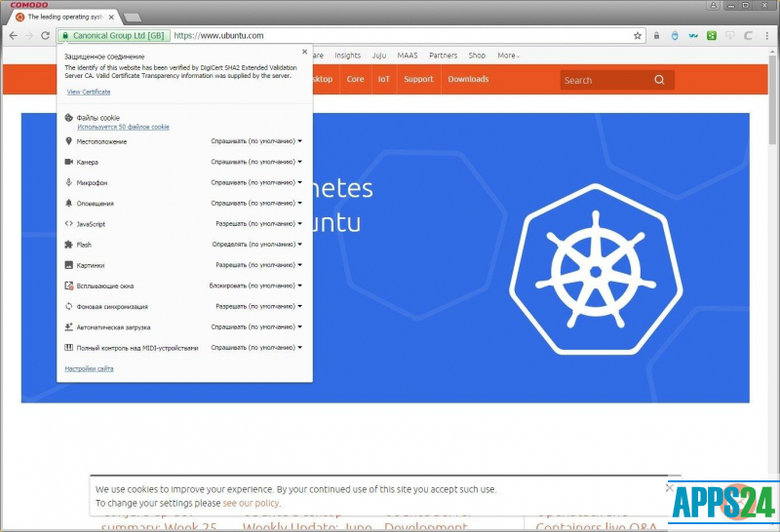This screenshot has width=780, height=532.
Task: Open the Фоновая синхронизация permission dropdown
Action: [258, 306]
